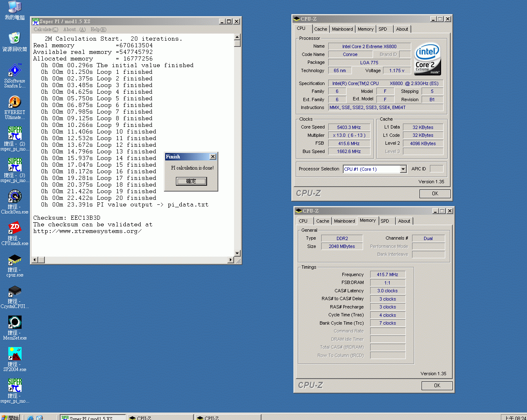Click the memory Frequency 415.7 MHz field
527x420 pixels.
[x=388, y=274]
